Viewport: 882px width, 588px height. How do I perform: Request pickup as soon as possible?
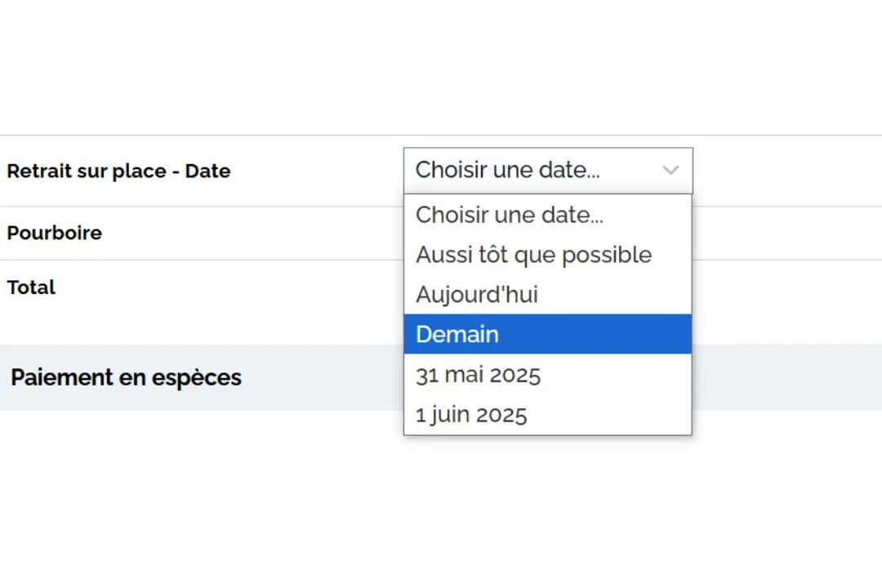(548, 255)
